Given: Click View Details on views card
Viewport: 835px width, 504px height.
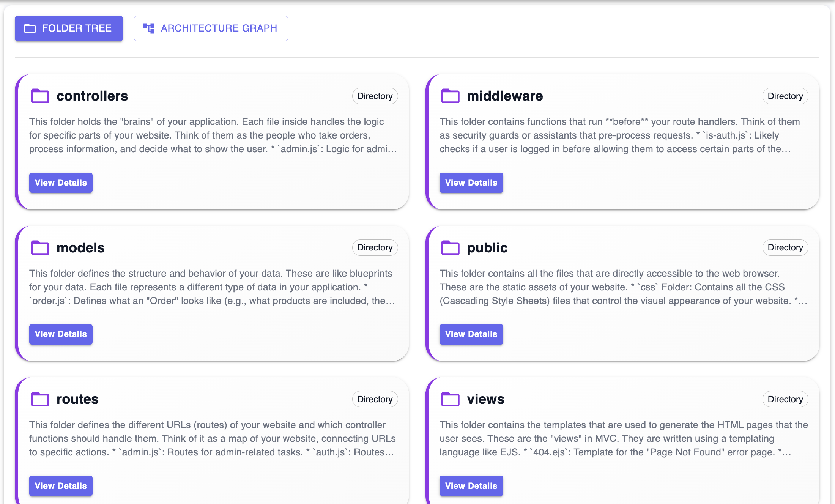Looking at the screenshot, I should point(471,486).
